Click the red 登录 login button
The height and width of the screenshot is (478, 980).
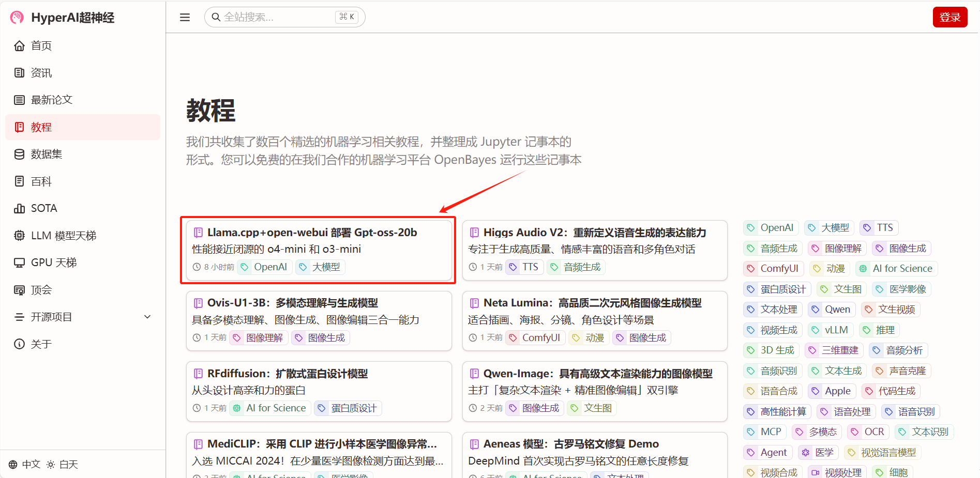click(949, 18)
